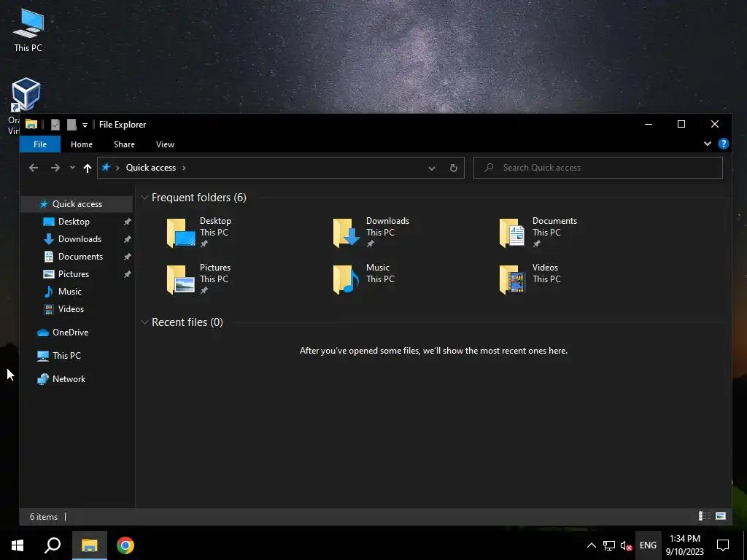Viewport: 747px width, 560px height.
Task: Expand the ribbon with the chevron
Action: click(708, 144)
